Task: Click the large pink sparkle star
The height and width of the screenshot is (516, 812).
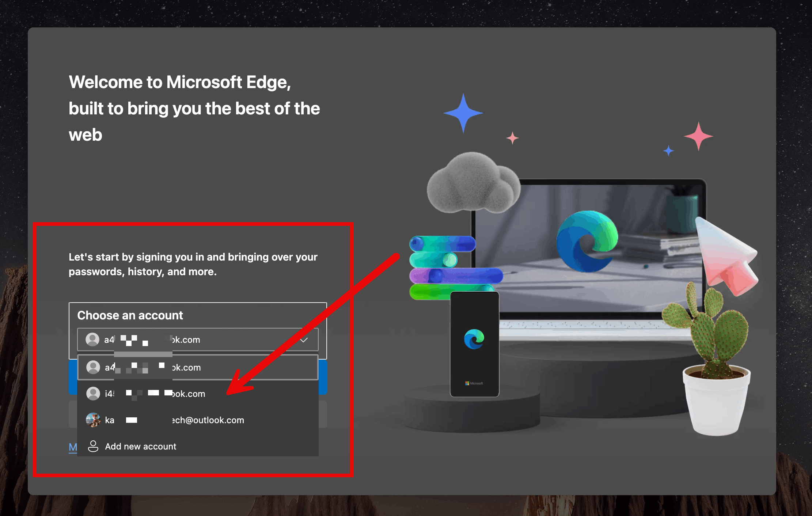Action: coord(698,136)
